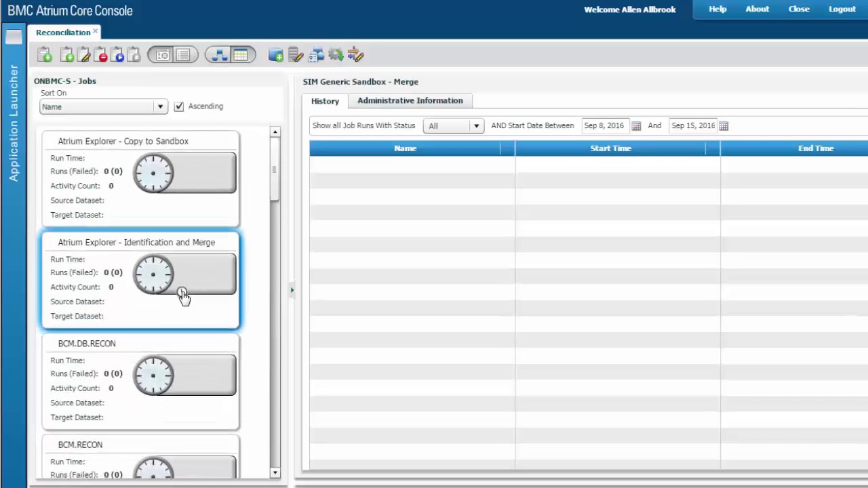Viewport: 868px width, 488px height.
Task: Select the BCM.RECON job card
Action: point(140,456)
